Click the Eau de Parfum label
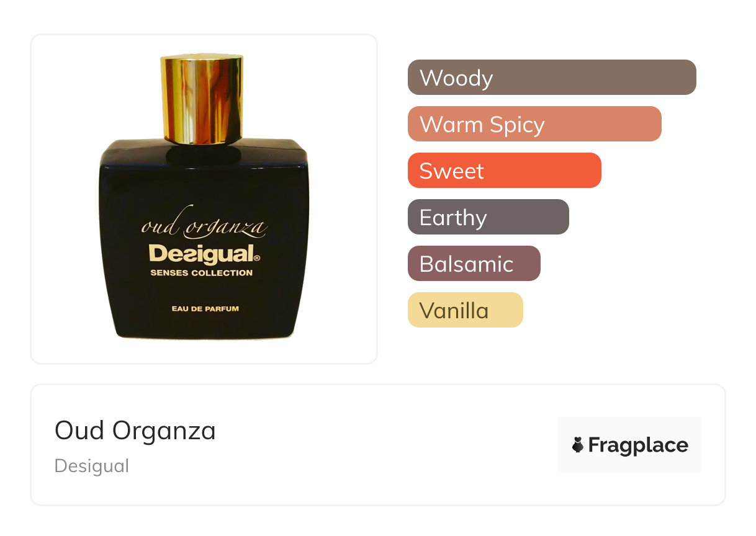 coord(205,308)
